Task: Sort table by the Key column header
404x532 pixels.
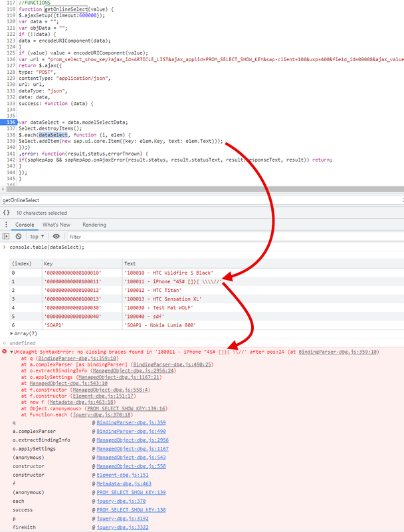Action: coord(82,263)
